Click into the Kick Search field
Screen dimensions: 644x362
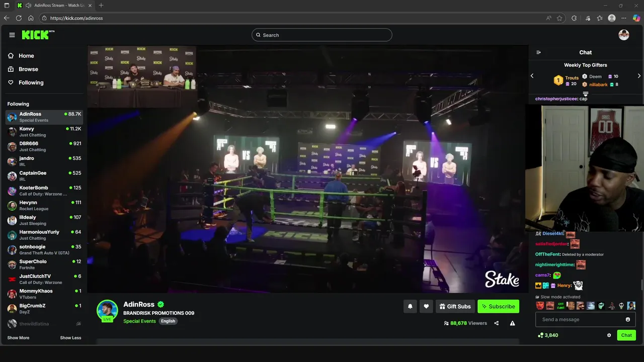pos(322,35)
